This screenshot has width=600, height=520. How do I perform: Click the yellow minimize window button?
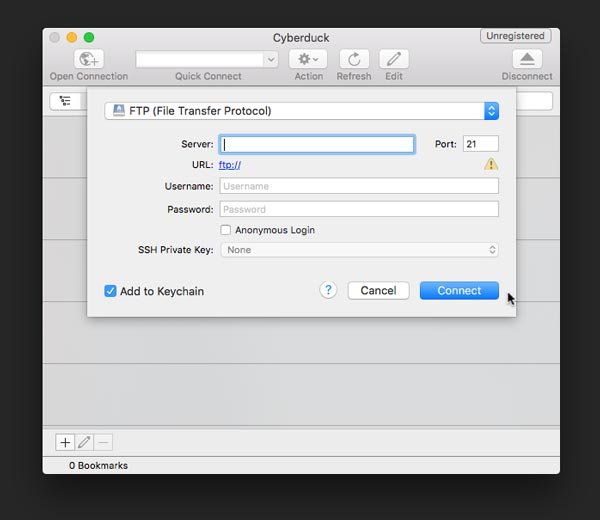click(x=72, y=37)
